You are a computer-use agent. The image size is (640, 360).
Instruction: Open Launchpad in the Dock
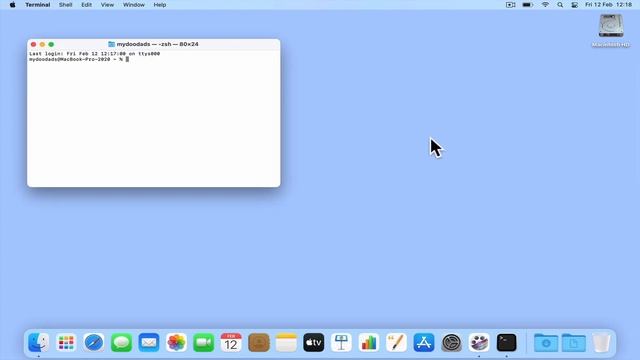[66, 342]
